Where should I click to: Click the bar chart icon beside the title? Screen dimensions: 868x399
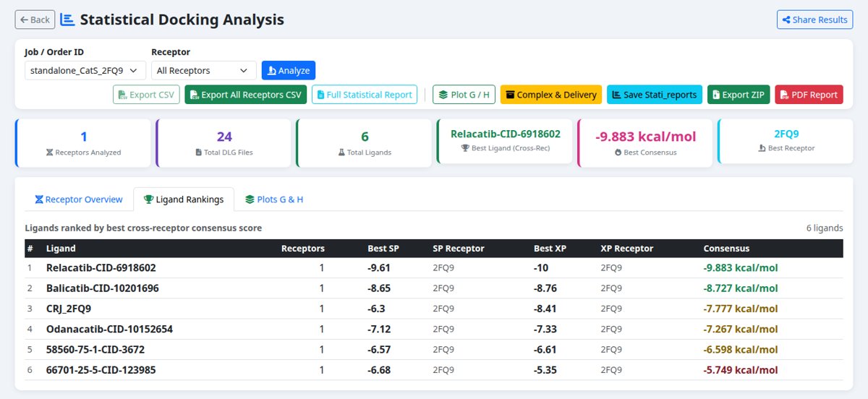tap(67, 20)
